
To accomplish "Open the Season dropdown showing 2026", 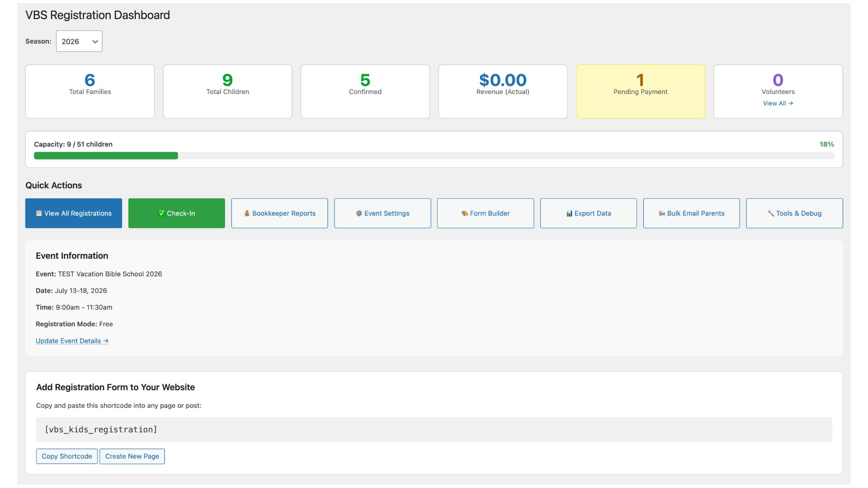I will coord(79,41).
